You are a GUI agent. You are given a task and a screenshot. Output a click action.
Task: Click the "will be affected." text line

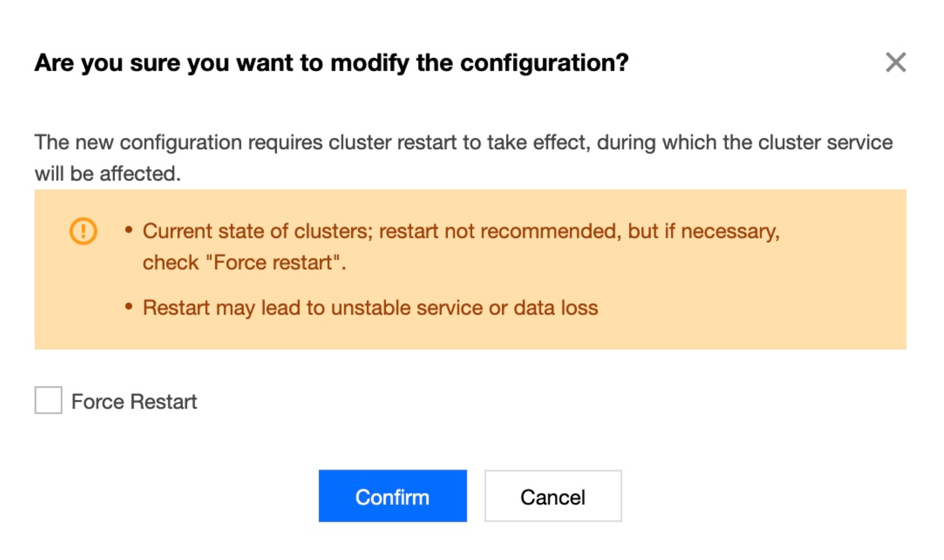point(108,174)
